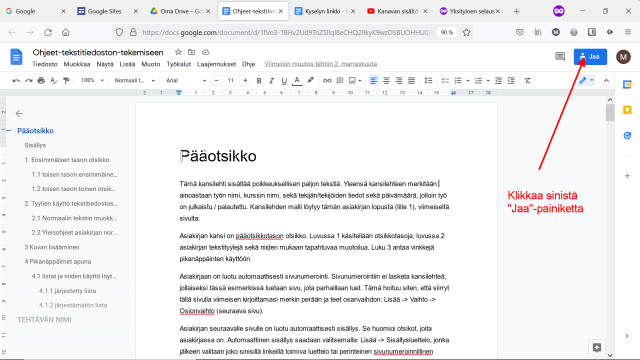Screen dimensions: 640x360
Task: Reload the page in browser
Action: 48,32
